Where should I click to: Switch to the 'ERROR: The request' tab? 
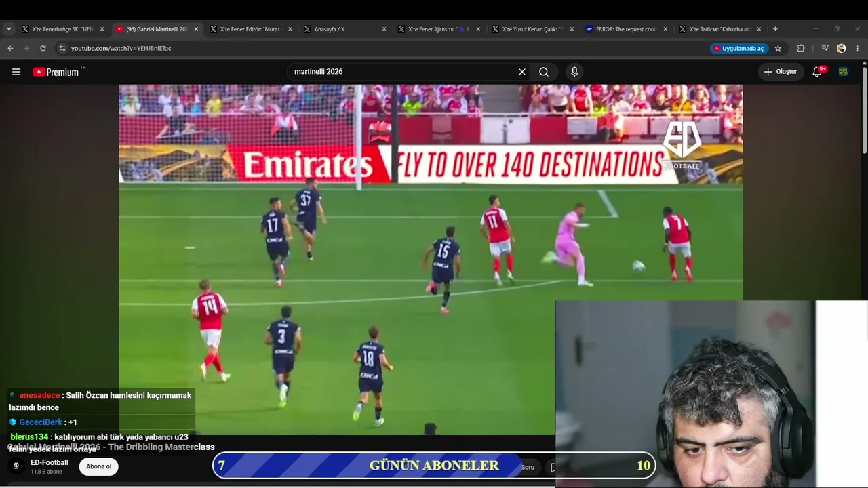coord(627,29)
